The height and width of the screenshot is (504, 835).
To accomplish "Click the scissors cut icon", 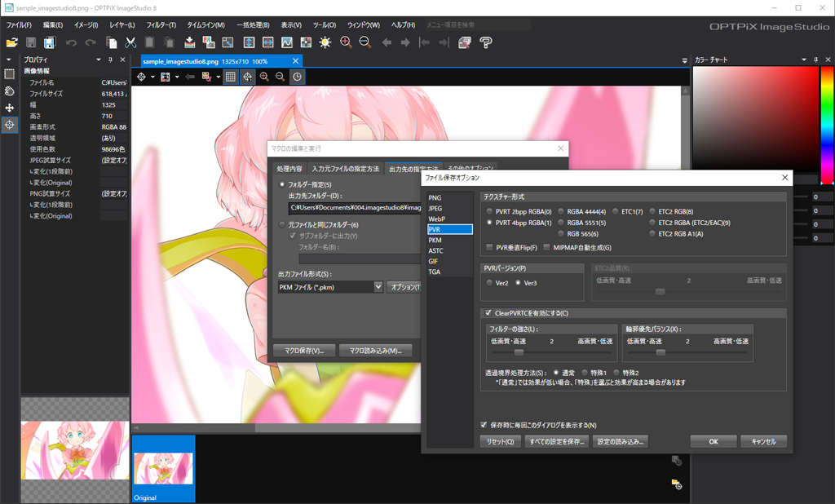I will (130, 42).
